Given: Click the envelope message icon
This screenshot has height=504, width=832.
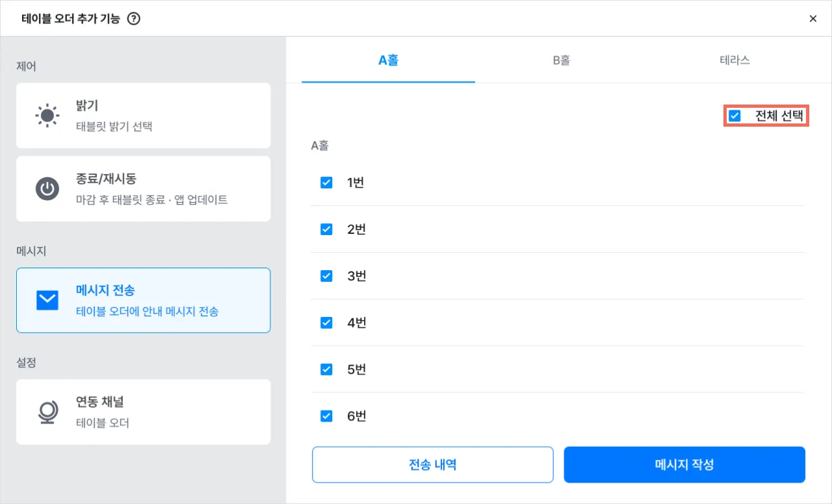Looking at the screenshot, I should tap(47, 300).
